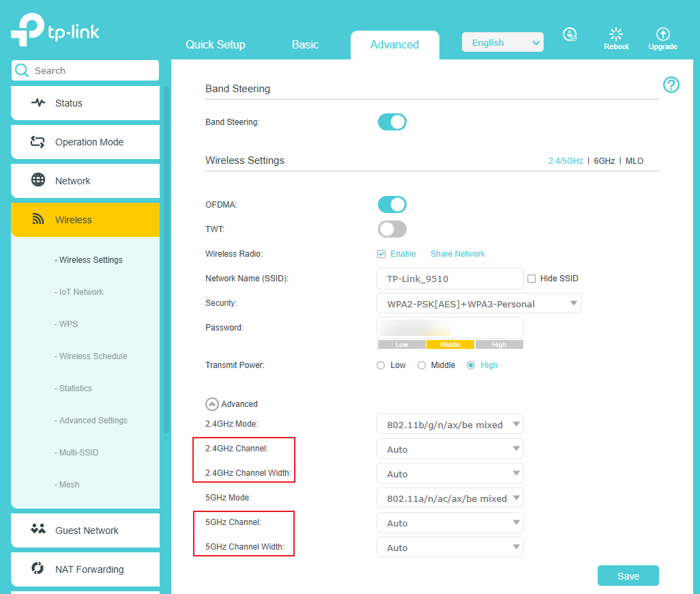
Task: Click the Network Name SSID field
Action: [x=450, y=279]
